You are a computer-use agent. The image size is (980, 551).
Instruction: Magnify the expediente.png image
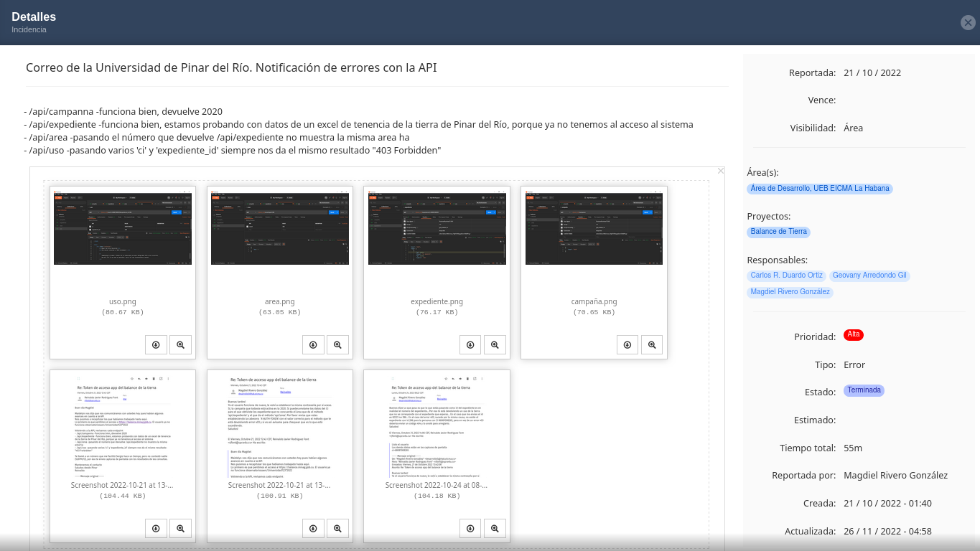(495, 345)
